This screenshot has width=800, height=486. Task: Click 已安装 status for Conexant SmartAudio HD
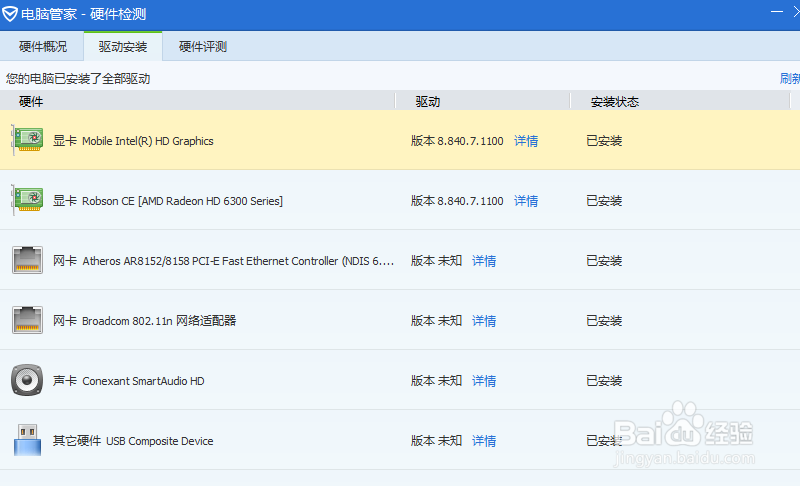pos(604,381)
